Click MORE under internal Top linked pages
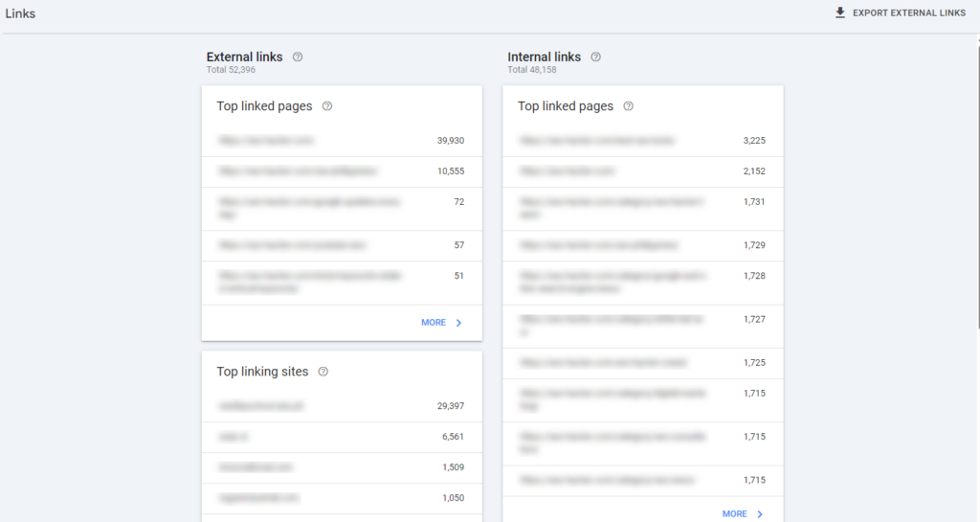The width and height of the screenshot is (980, 522). (735, 514)
